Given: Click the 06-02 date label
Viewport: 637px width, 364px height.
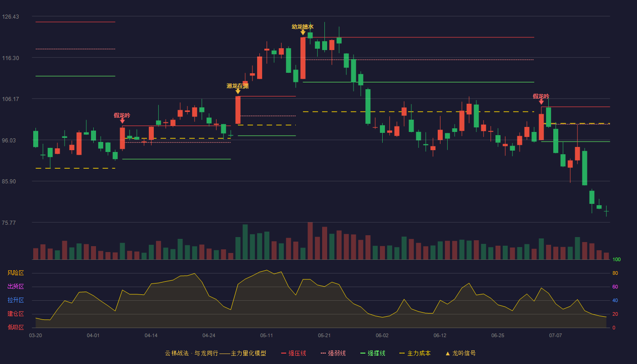Looking at the screenshot, I should point(382,335).
